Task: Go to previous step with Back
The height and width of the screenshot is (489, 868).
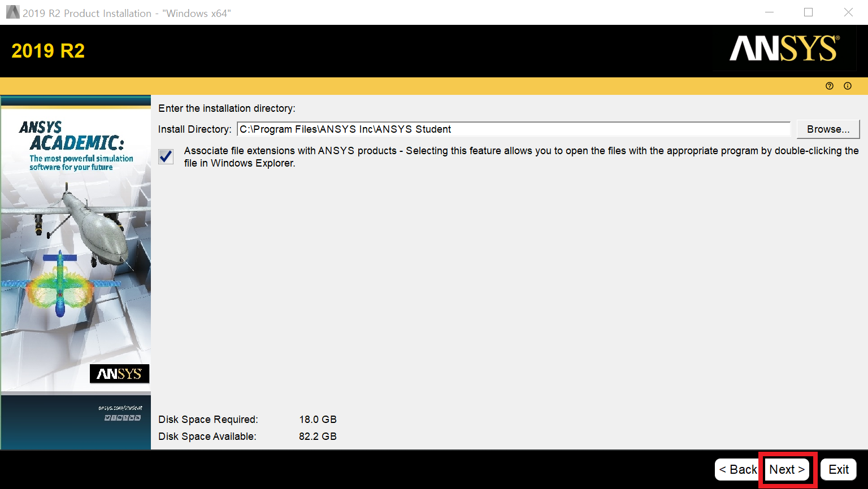Action: click(737, 469)
